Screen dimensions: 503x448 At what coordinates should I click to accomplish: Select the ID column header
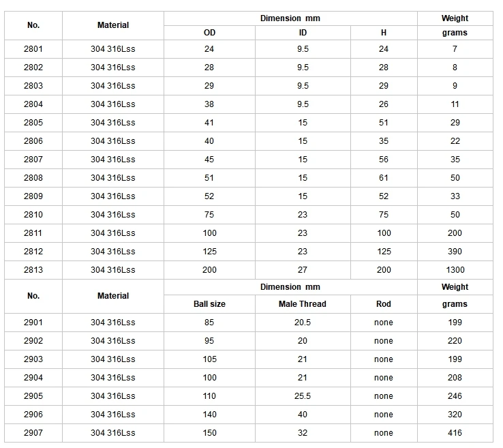(x=303, y=33)
